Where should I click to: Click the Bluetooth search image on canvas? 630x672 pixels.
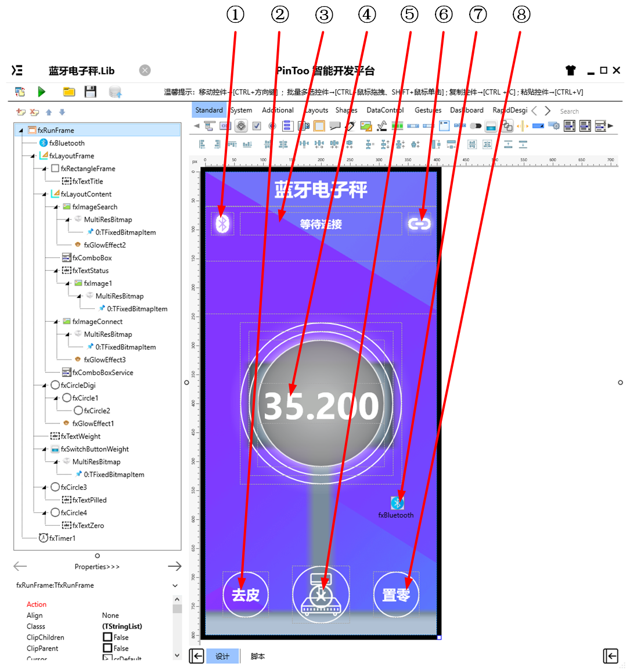click(x=222, y=223)
